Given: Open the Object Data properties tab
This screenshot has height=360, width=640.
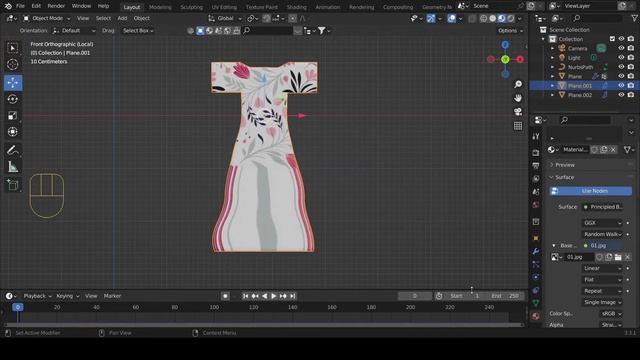Looking at the screenshot, I should tap(536, 303).
